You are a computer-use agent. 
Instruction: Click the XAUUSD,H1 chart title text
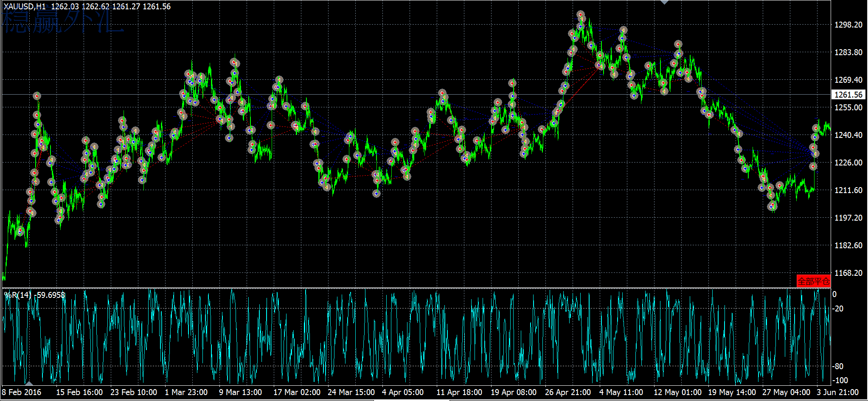coord(25,6)
